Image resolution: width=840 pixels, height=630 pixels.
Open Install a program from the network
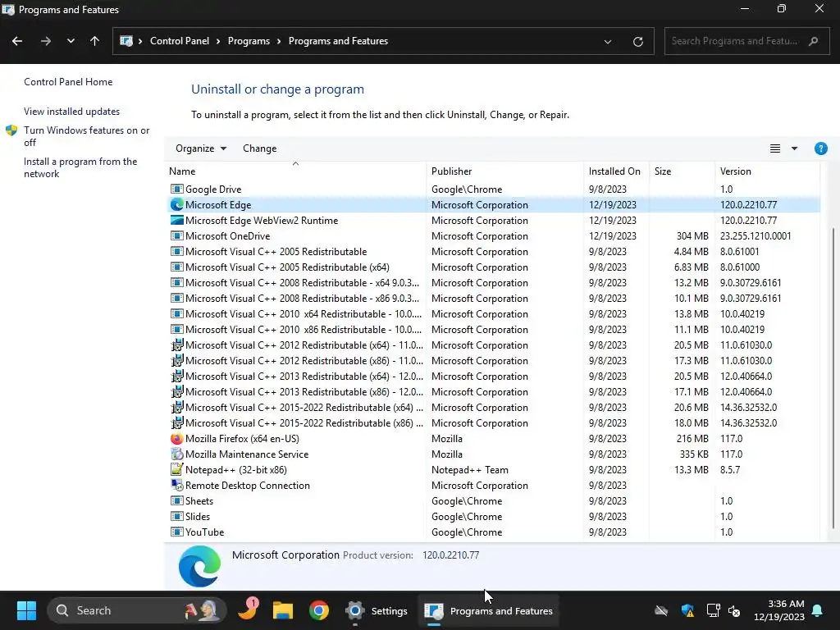coord(80,167)
